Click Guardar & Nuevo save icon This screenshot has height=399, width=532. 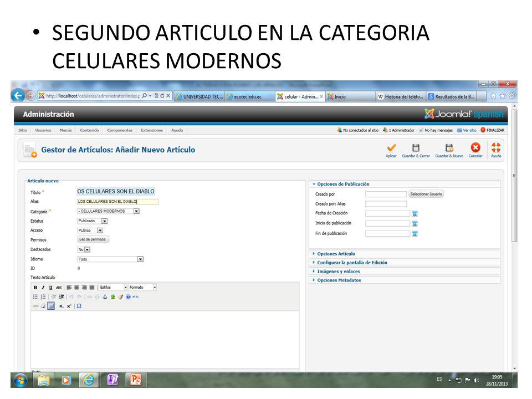pyautogui.click(x=449, y=150)
